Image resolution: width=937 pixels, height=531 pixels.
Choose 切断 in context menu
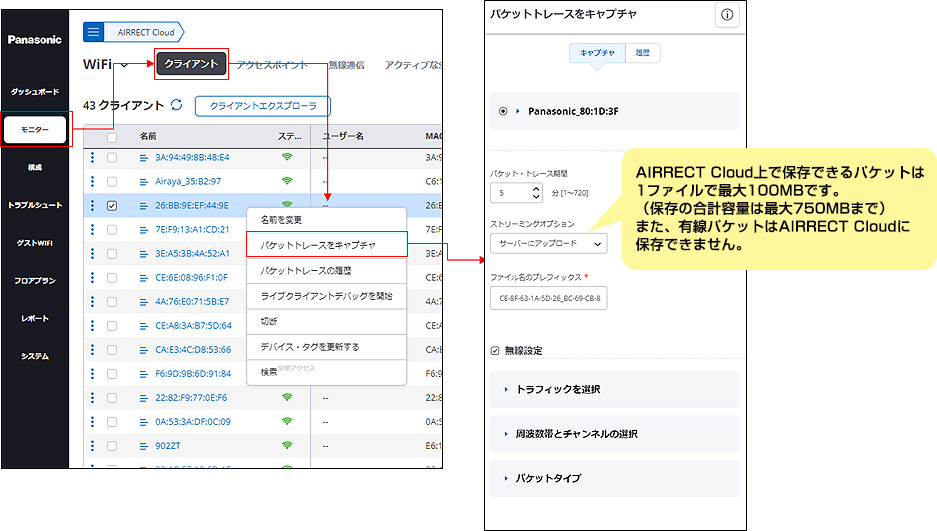click(x=327, y=321)
